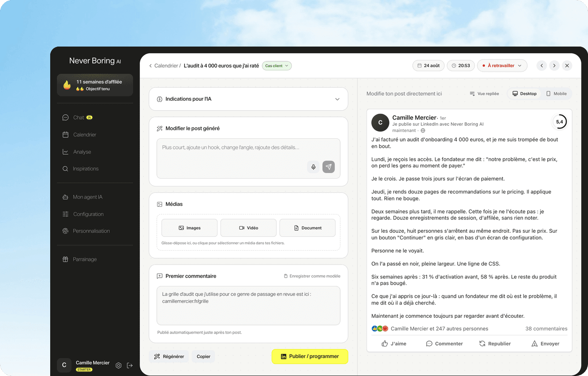The image size is (588, 376).
Task: Switch preview to Desktop
Action: coord(524,94)
